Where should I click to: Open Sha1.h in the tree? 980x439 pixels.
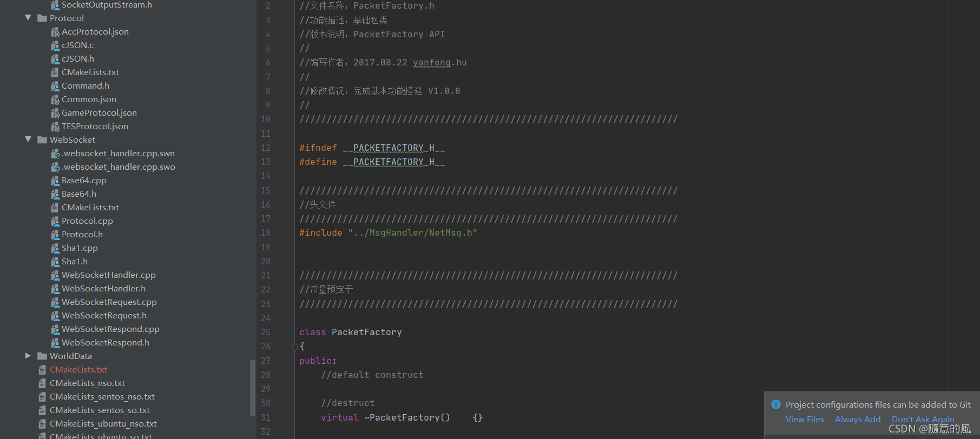tap(75, 262)
